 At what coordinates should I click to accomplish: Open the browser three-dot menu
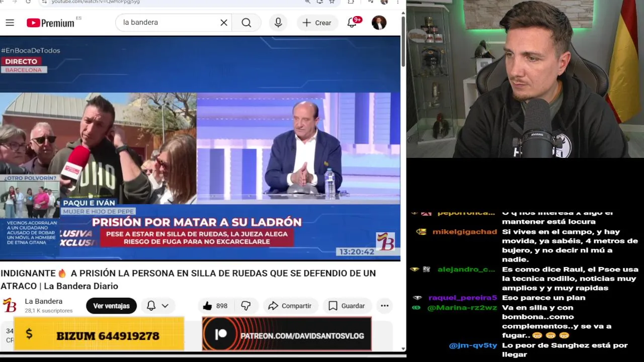click(398, 2)
